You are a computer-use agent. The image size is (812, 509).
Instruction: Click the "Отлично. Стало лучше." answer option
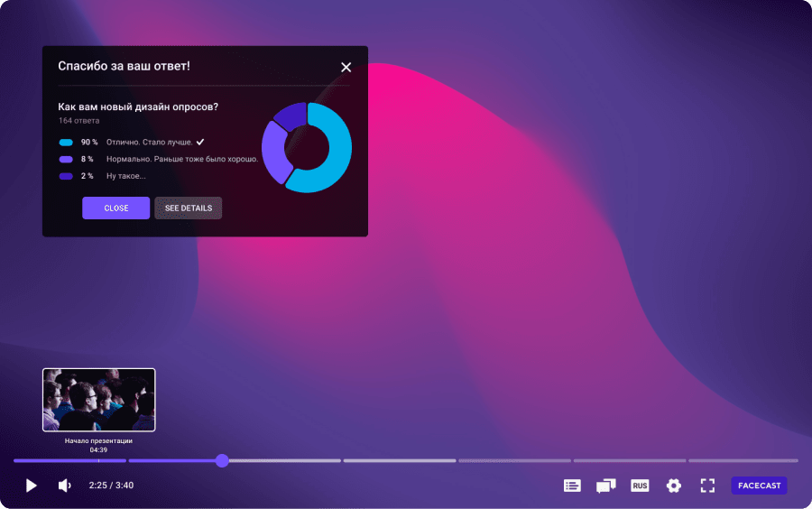(149, 143)
